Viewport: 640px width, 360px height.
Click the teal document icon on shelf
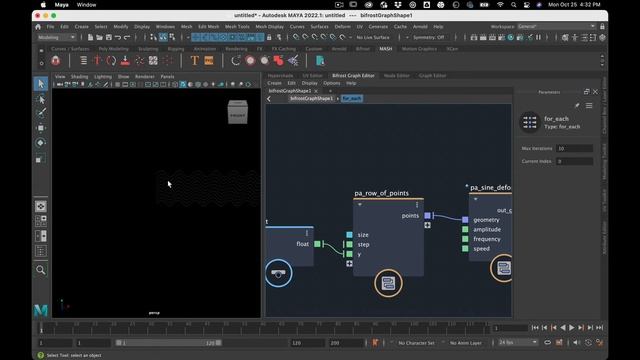coord(320,61)
